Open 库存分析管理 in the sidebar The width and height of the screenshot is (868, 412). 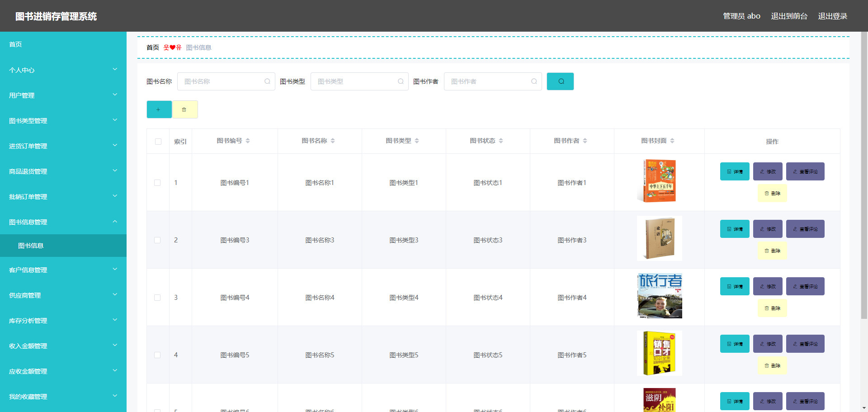pos(63,321)
